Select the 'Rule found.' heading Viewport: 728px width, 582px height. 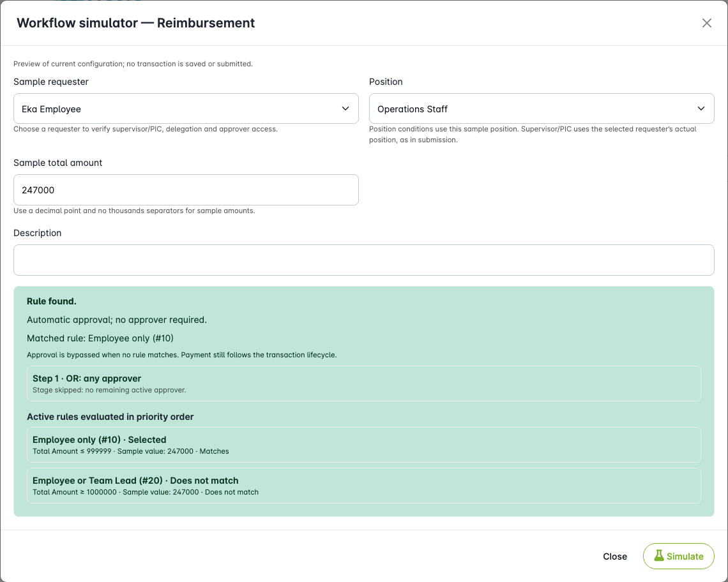point(52,301)
